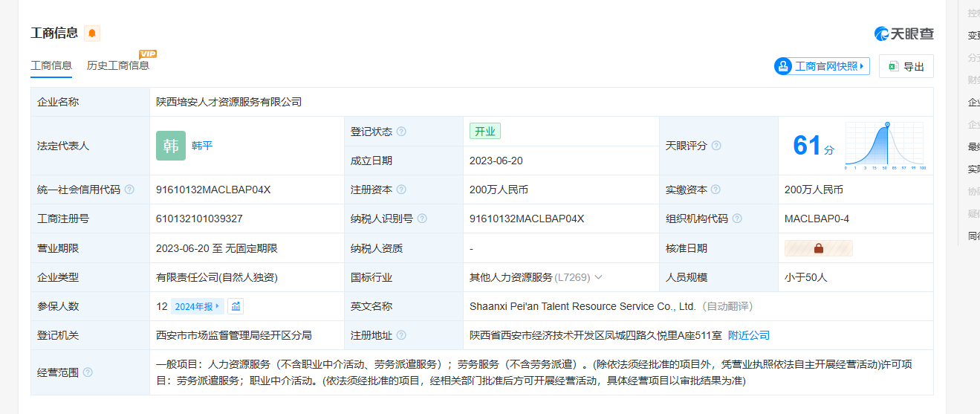Click the help icon beside 经营范围

click(x=88, y=372)
